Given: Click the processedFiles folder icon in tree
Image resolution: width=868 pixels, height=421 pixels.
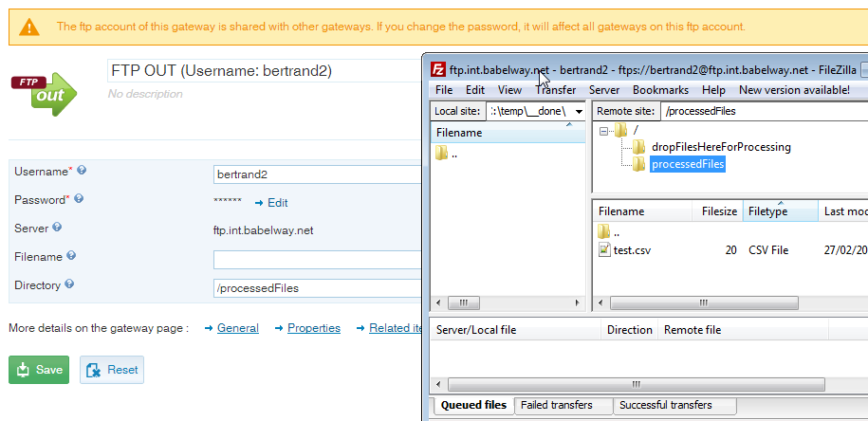Looking at the screenshot, I should pos(638,164).
